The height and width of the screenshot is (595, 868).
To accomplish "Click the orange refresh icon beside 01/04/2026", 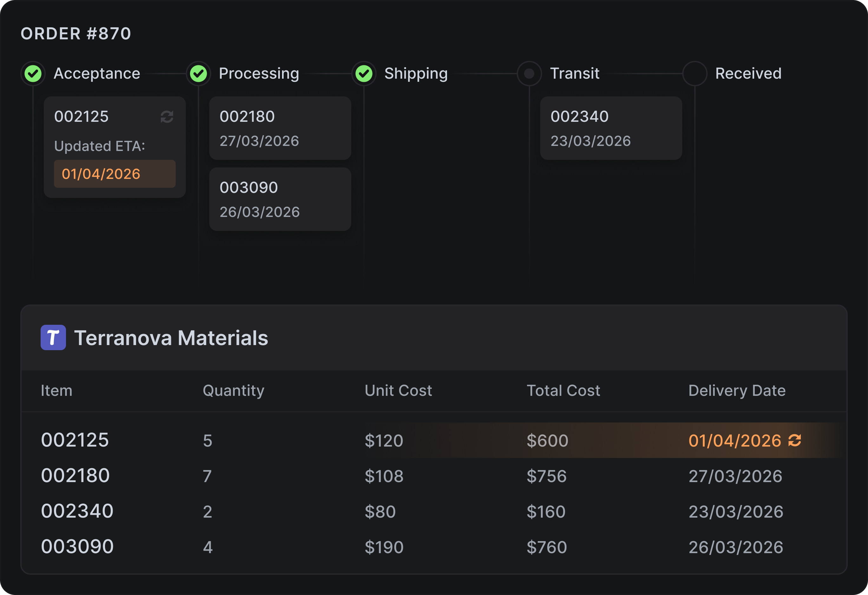I will [794, 441].
